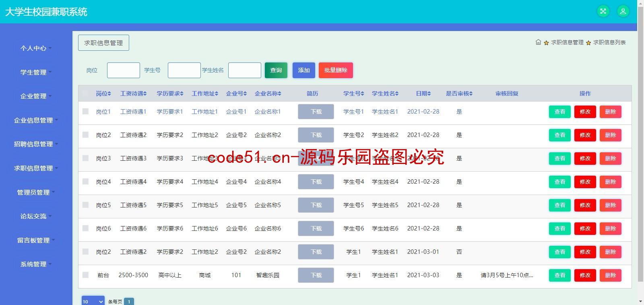Expand 论坛交流 sidebar menu
644x305 pixels.
point(36,216)
